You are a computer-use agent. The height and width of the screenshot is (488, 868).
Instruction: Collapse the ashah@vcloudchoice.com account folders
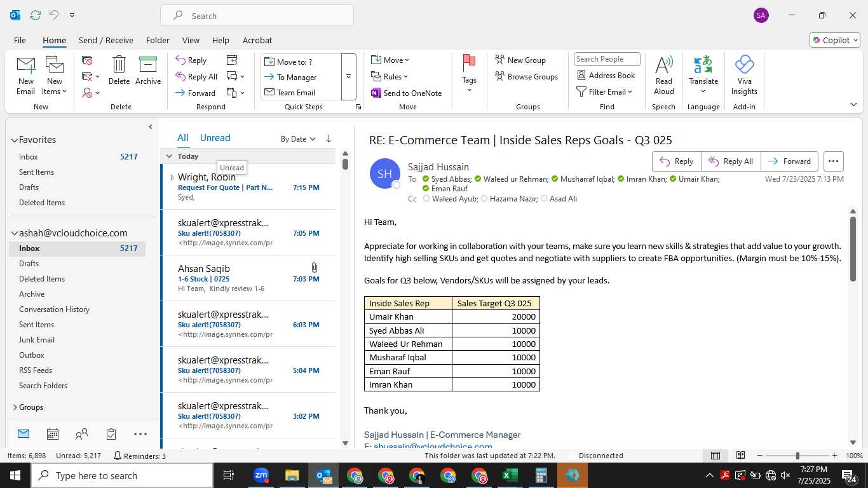pyautogui.click(x=14, y=233)
